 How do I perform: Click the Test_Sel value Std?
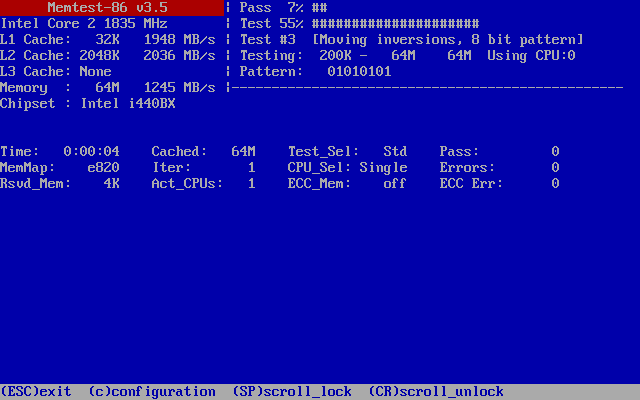tap(396, 152)
